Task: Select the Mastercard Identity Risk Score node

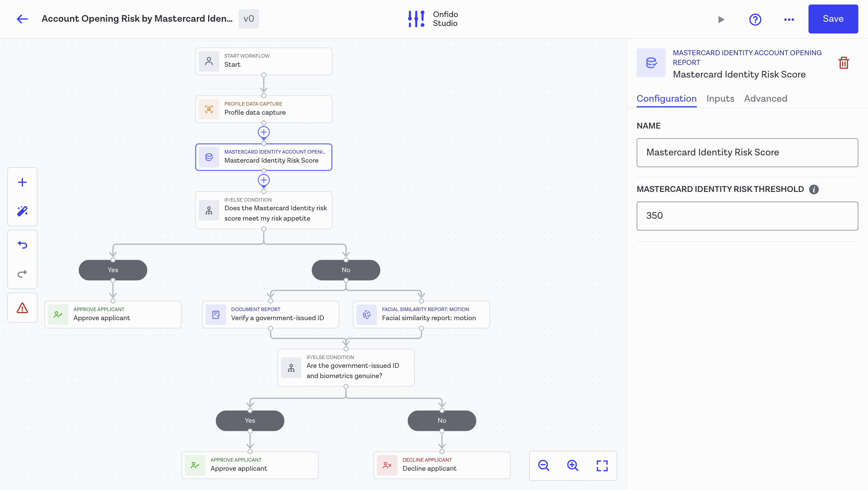Action: (263, 157)
